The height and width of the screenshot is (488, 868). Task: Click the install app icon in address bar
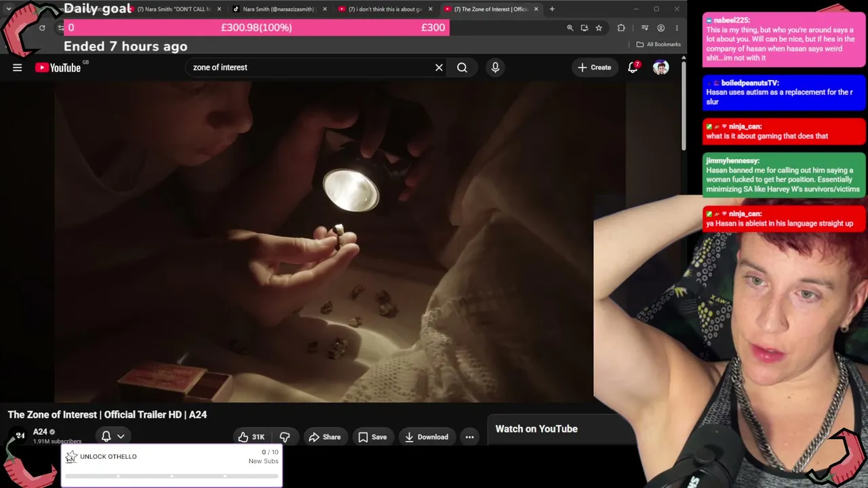tap(585, 28)
